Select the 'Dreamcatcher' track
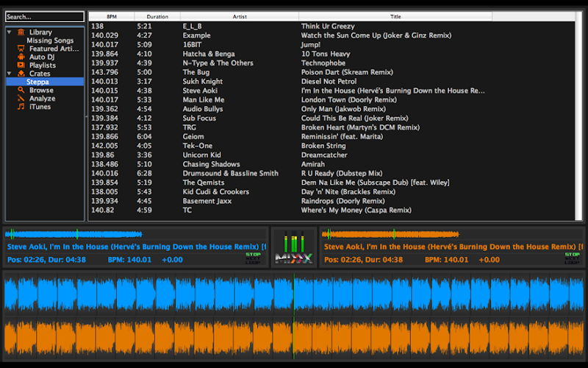This screenshot has height=368, width=588. pyautogui.click(x=324, y=155)
